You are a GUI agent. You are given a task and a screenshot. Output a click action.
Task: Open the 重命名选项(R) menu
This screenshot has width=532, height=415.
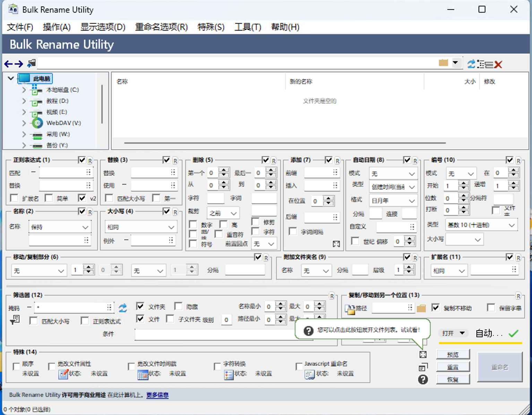click(x=161, y=27)
